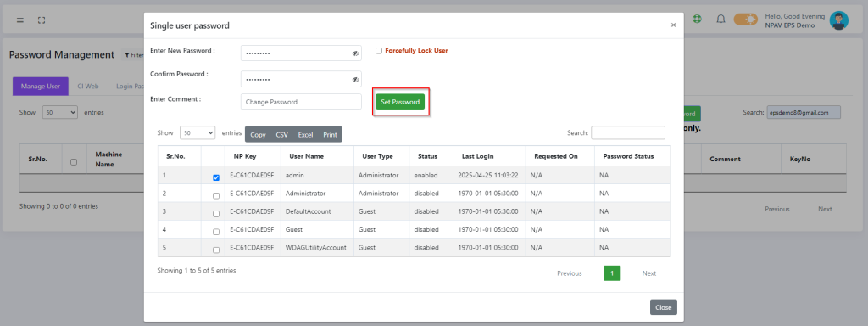The width and height of the screenshot is (868, 326).
Task: Click the WDAGUtilityAccount name cell
Action: click(x=317, y=247)
